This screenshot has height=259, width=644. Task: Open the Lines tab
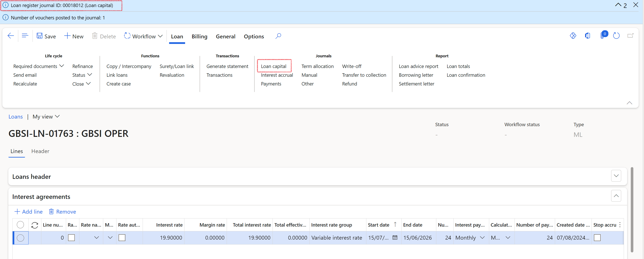pos(16,151)
